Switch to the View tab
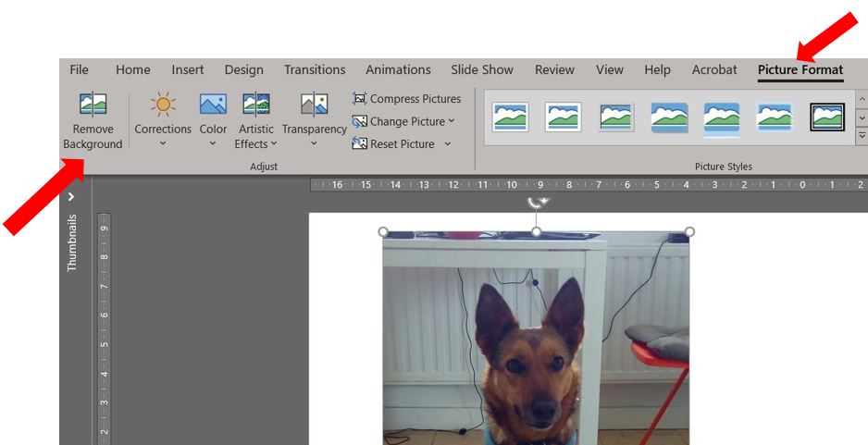Viewport: 868px width, 445px height. (610, 69)
